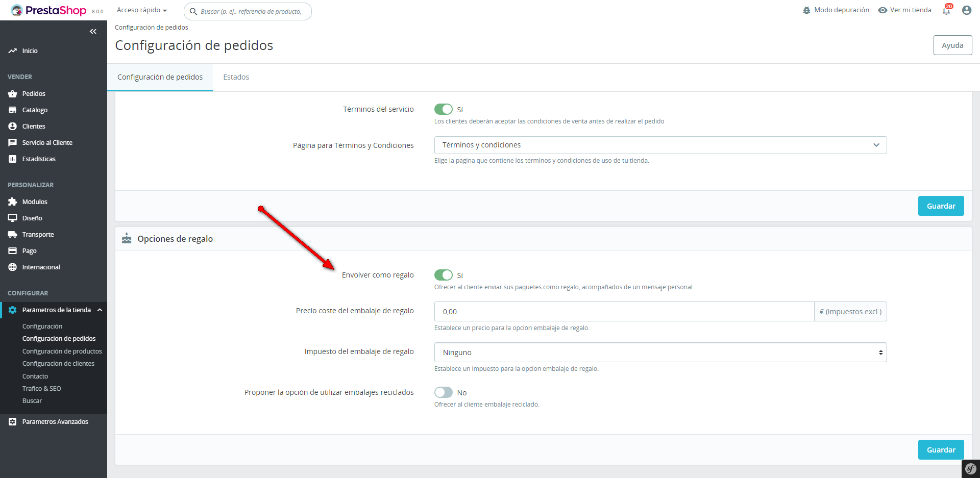The image size is (980, 478).
Task: Disable the Envolver como regalo switch
Action: [443, 275]
